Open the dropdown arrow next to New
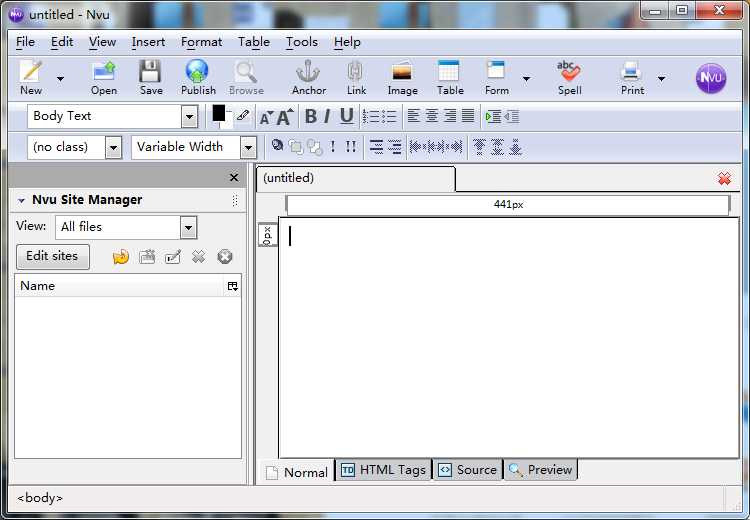The image size is (750, 520). pyautogui.click(x=60, y=78)
